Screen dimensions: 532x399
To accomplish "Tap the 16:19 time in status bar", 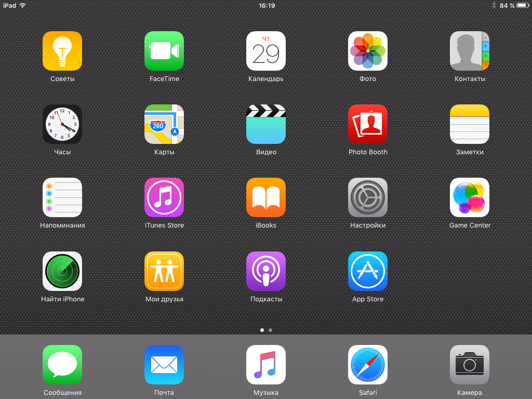I will point(267,5).
